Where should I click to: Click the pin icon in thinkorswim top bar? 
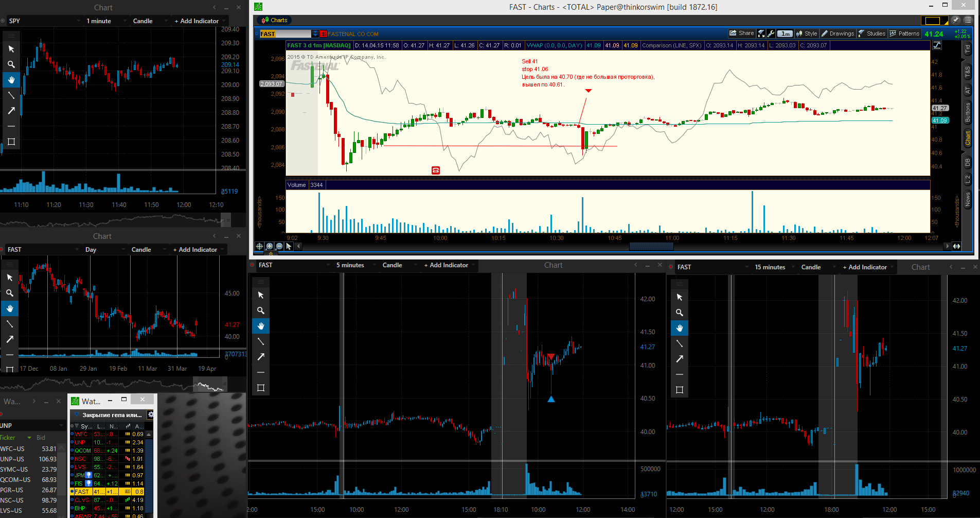[955, 20]
